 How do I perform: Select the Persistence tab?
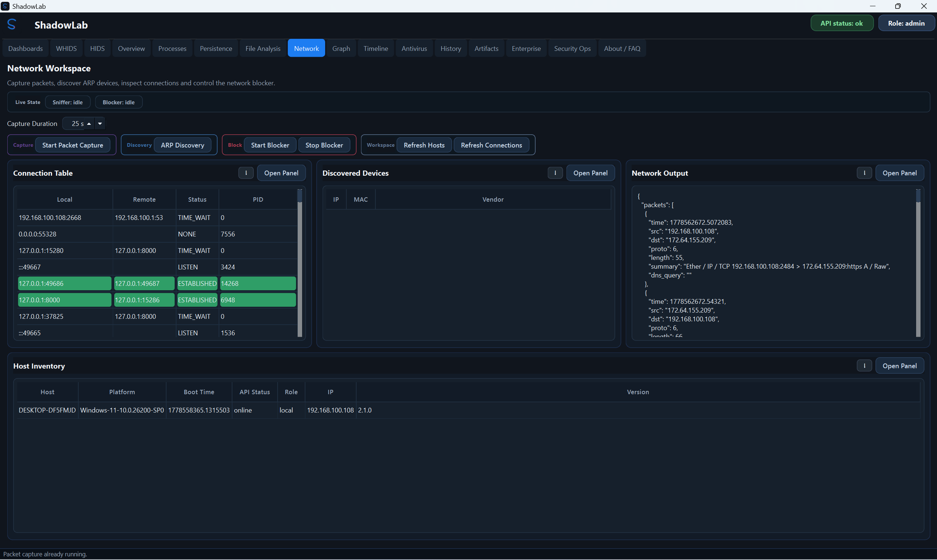(216, 48)
